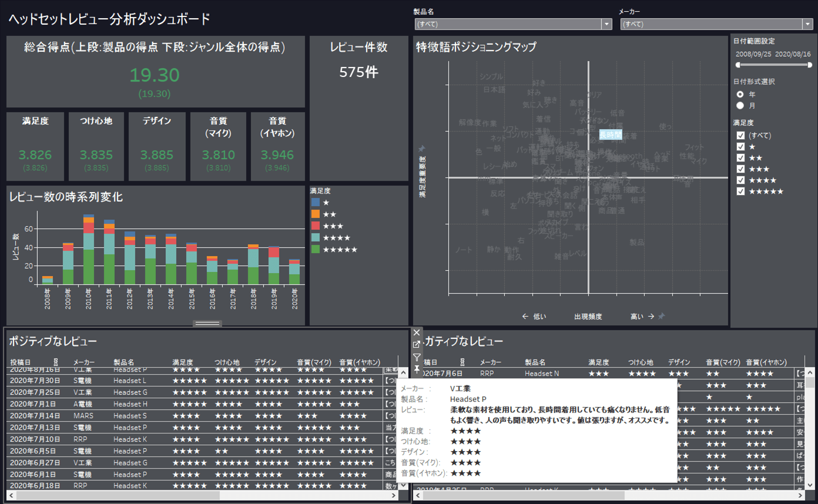Select Headset N row in ネガティブなレビュー
Image resolution: width=818 pixels, height=504 pixels.
609,374
